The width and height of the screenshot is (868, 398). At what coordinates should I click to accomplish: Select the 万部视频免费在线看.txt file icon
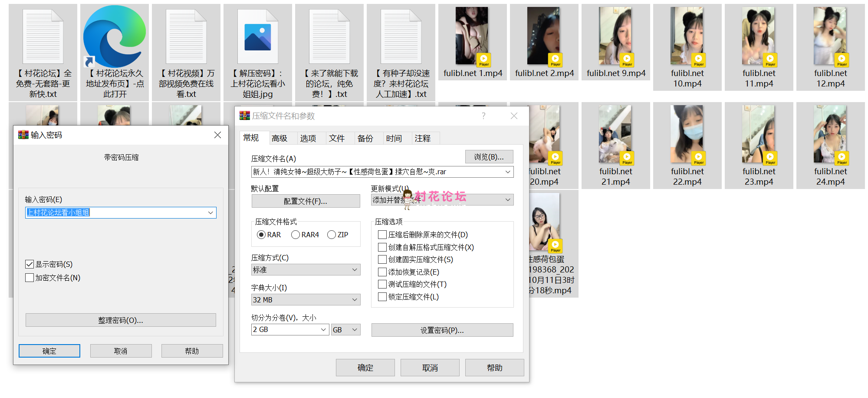point(186,37)
